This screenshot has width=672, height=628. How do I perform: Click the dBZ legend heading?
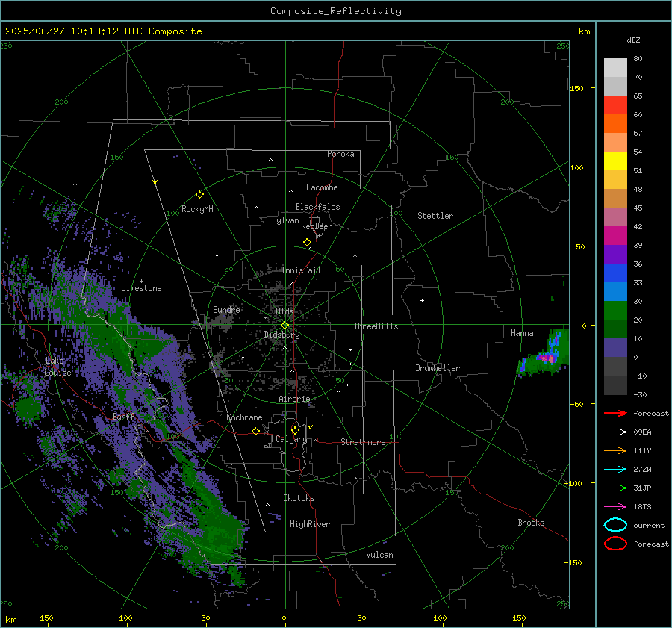pyautogui.click(x=633, y=40)
